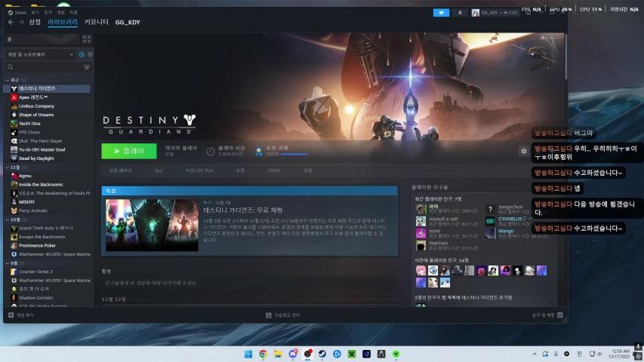Click the green Play button for Destiny
This screenshot has width=644, height=362.
tap(129, 151)
